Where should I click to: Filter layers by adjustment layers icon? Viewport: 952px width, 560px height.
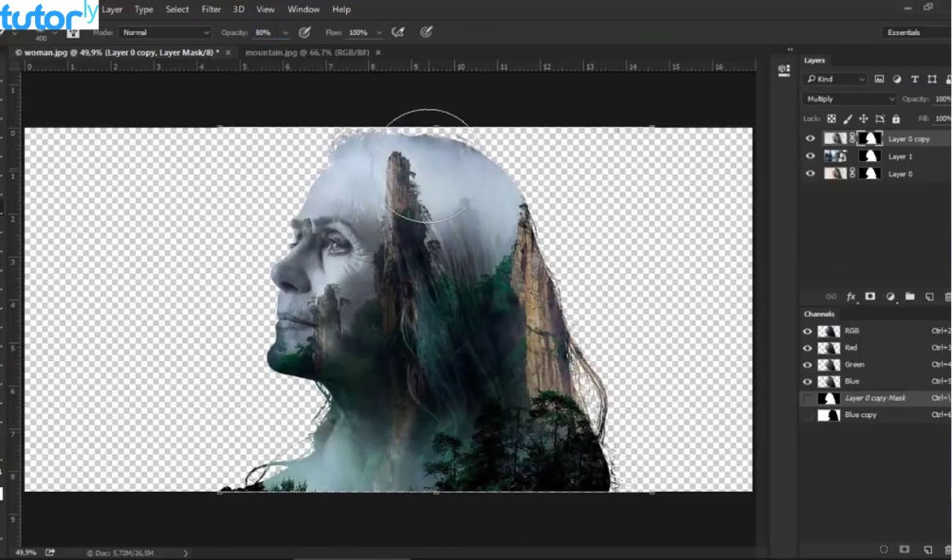point(897,80)
